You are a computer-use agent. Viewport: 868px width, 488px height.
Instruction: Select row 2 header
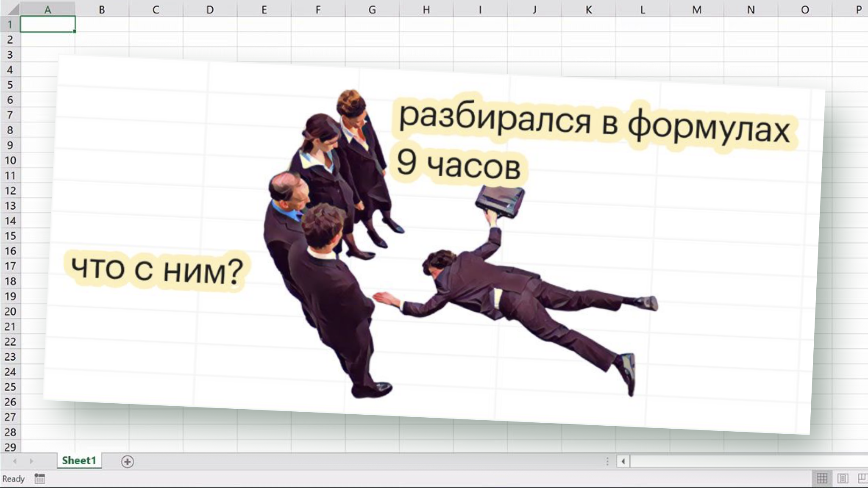click(x=10, y=39)
